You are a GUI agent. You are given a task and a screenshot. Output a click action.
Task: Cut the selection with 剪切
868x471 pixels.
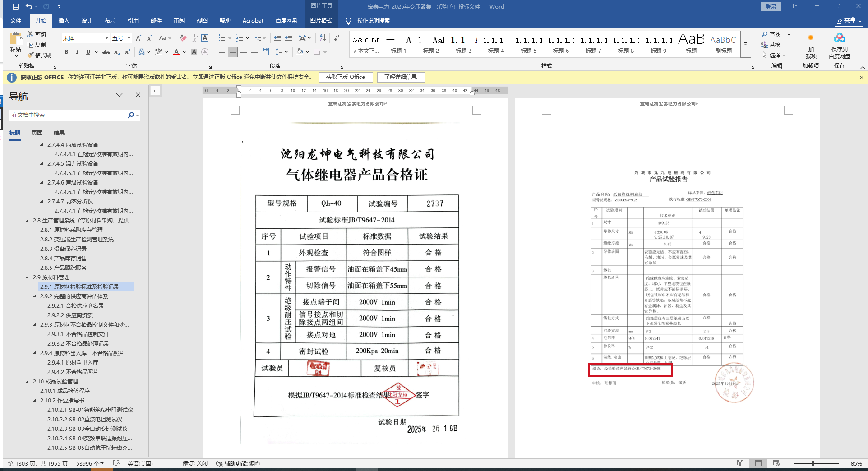pos(37,34)
